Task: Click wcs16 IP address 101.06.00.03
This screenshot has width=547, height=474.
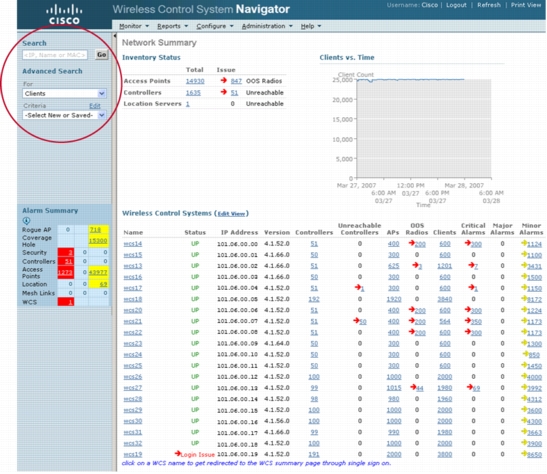Action: 237,277
